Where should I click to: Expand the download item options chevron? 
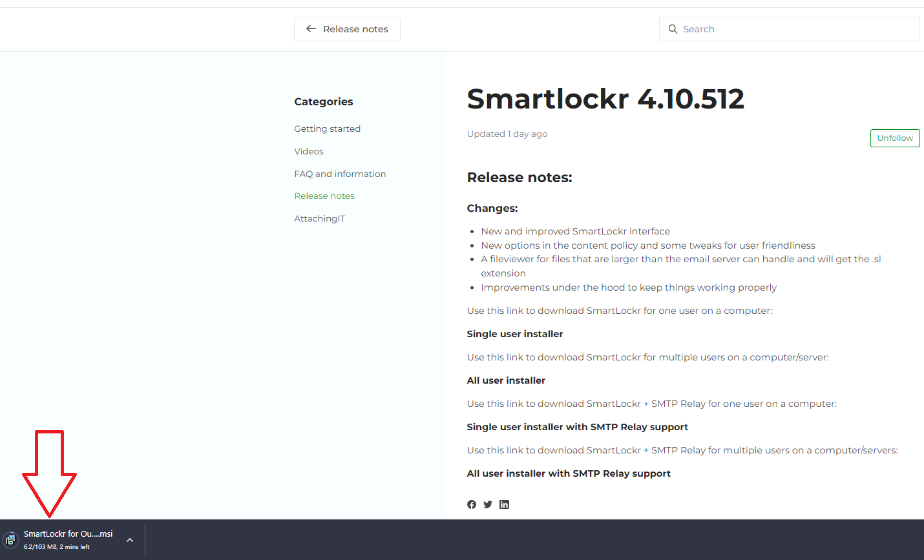[x=130, y=540]
